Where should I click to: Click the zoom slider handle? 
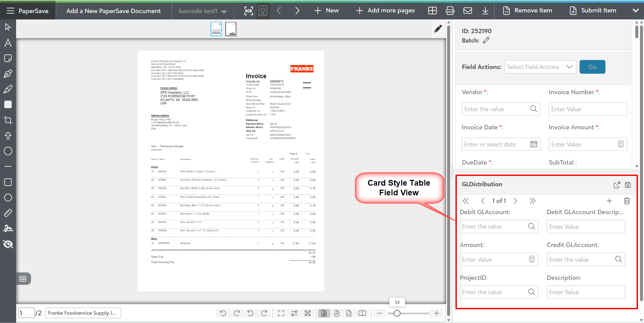pyautogui.click(x=397, y=313)
